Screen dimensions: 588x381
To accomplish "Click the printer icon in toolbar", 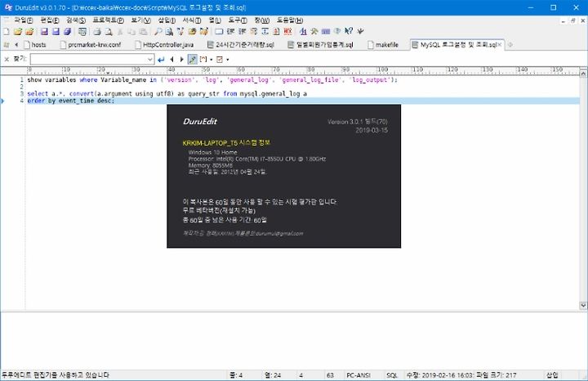I will 97,32.
